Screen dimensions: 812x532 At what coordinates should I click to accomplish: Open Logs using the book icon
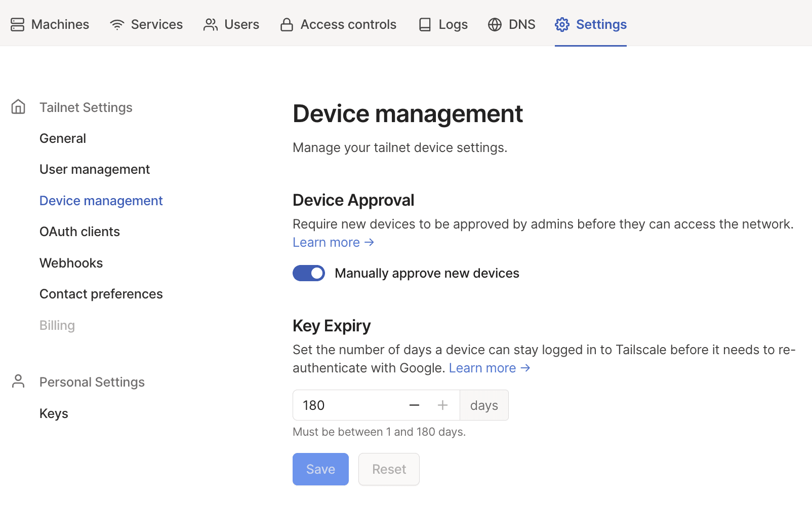424,24
